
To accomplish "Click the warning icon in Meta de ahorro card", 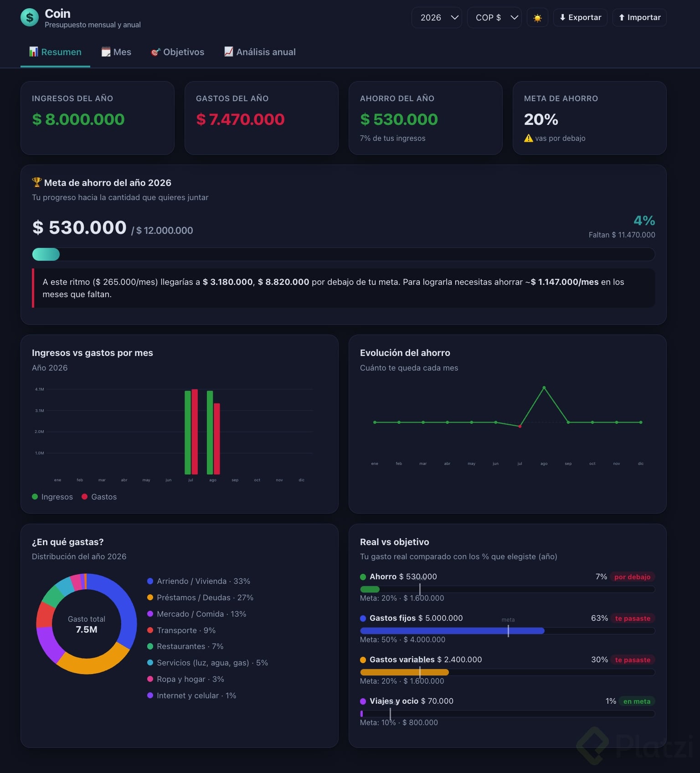I will click(x=528, y=138).
